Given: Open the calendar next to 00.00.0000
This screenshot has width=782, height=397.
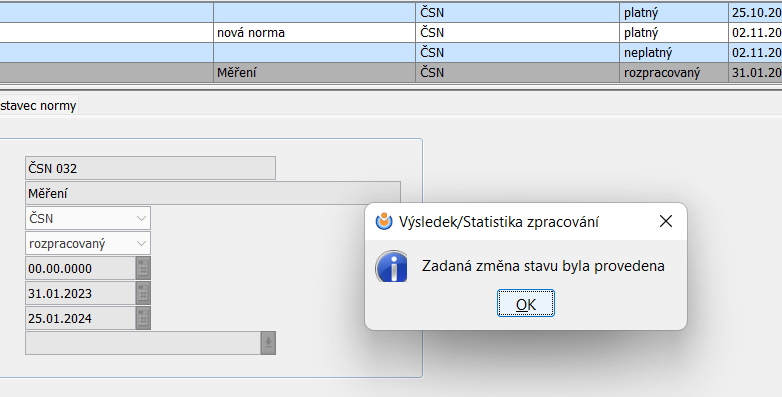Looking at the screenshot, I should [143, 268].
